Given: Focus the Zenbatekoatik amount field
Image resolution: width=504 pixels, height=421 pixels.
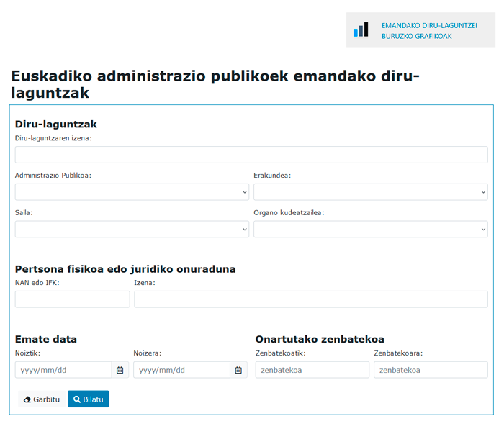Looking at the screenshot, I should point(312,370).
